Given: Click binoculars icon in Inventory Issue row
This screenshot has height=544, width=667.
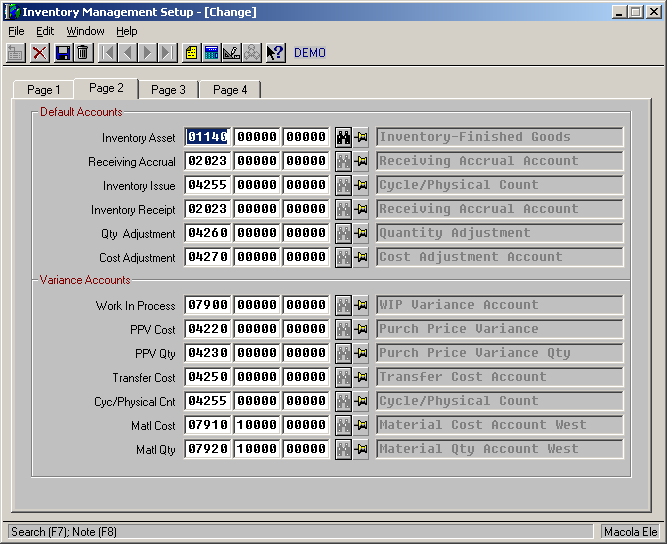Looking at the screenshot, I should click(343, 185).
